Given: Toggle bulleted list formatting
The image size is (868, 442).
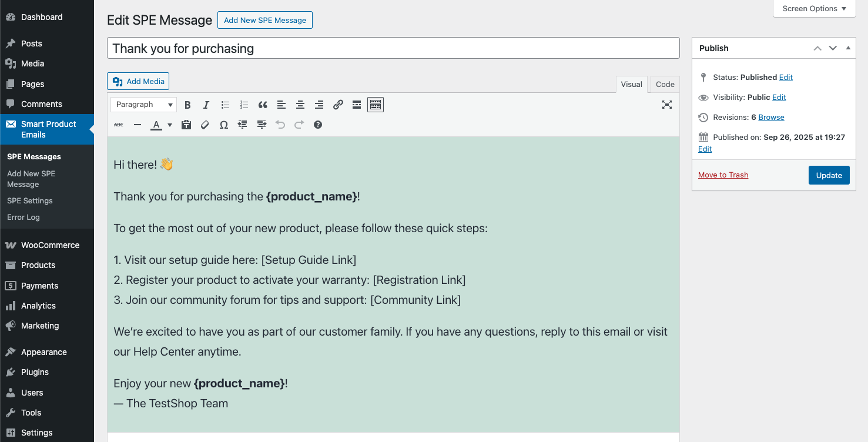Looking at the screenshot, I should click(x=225, y=105).
